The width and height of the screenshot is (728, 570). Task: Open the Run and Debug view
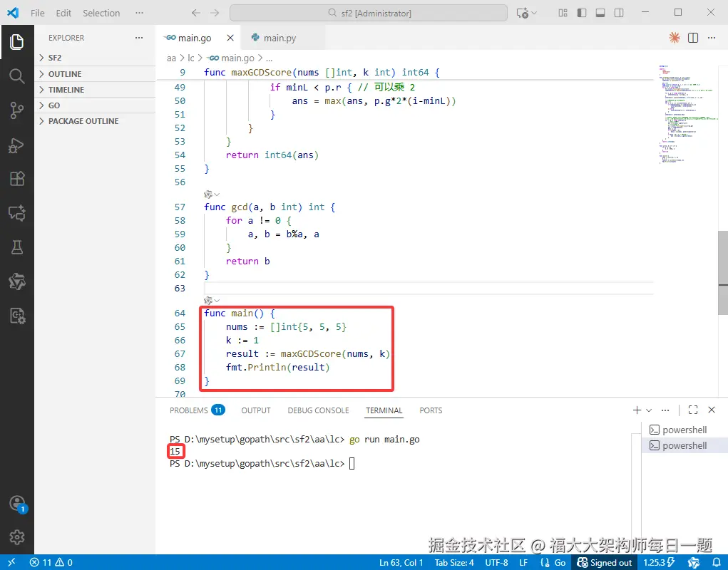tap(16, 145)
